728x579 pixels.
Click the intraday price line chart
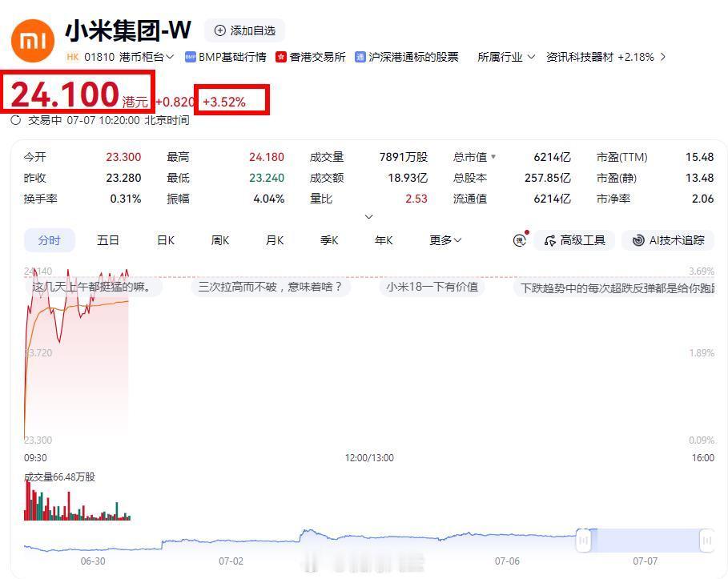click(77, 353)
